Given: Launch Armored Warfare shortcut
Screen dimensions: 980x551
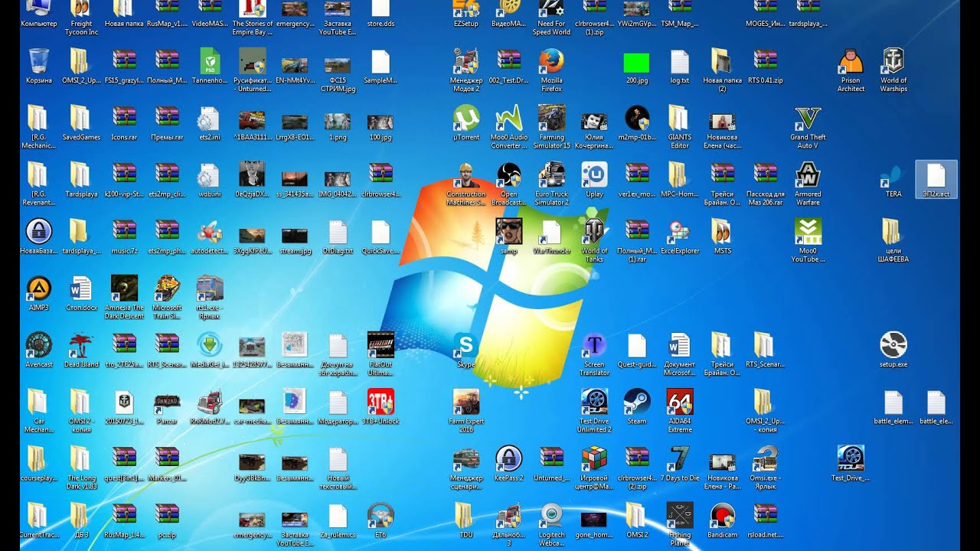Looking at the screenshot, I should pyautogui.click(x=808, y=184).
